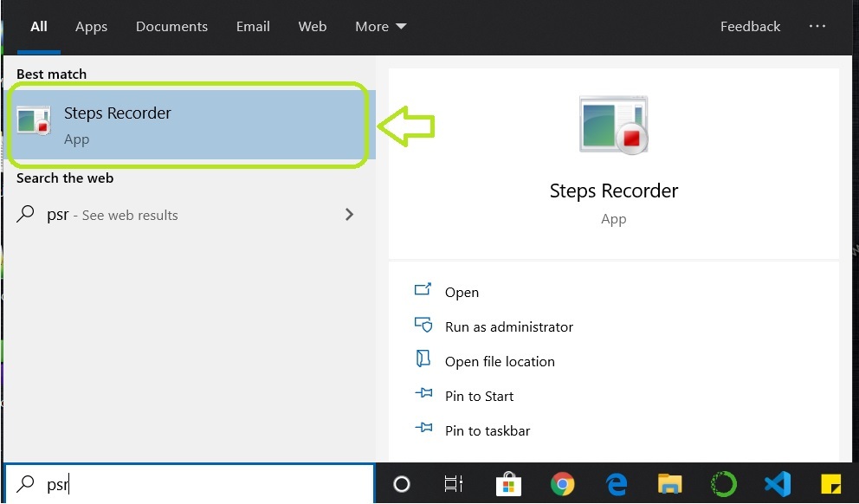Click Pin to taskbar action
The width and height of the screenshot is (859, 504).
(487, 430)
